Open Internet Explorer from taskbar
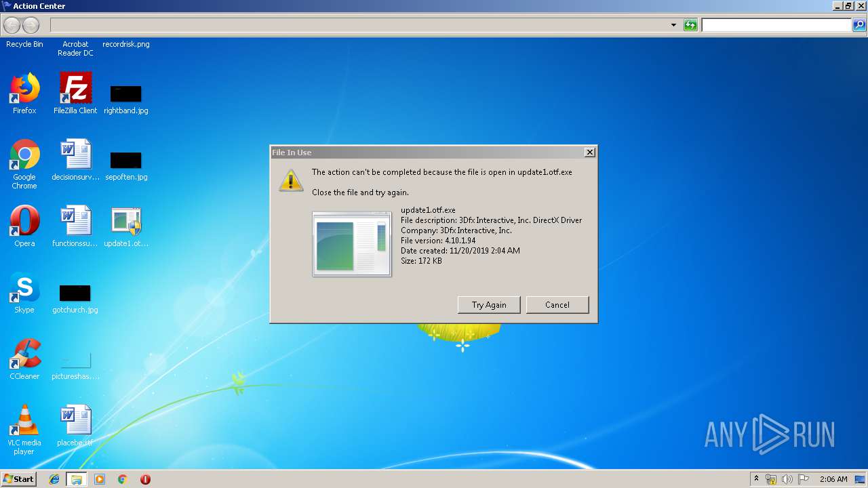The height and width of the screenshot is (488, 868). tap(54, 479)
